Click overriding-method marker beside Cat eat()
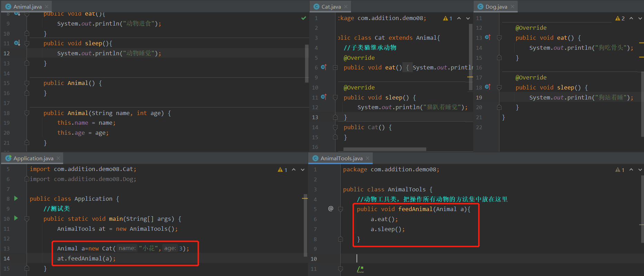The width and height of the screenshot is (644, 276). 324,67
